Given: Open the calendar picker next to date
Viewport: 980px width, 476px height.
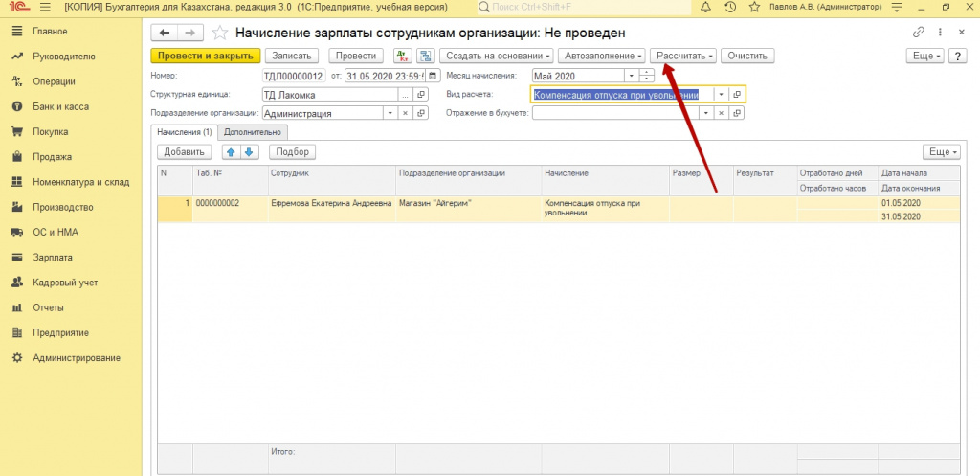Looking at the screenshot, I should [x=434, y=76].
